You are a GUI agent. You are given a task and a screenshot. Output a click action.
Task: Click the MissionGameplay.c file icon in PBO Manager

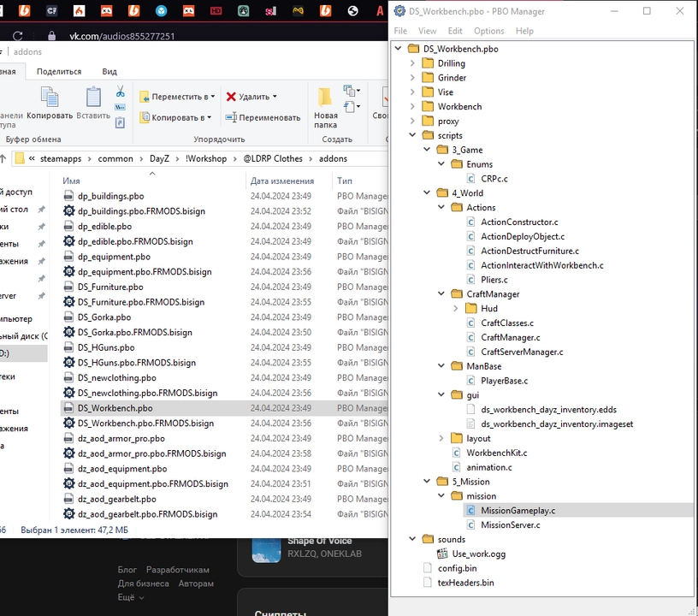(470, 511)
